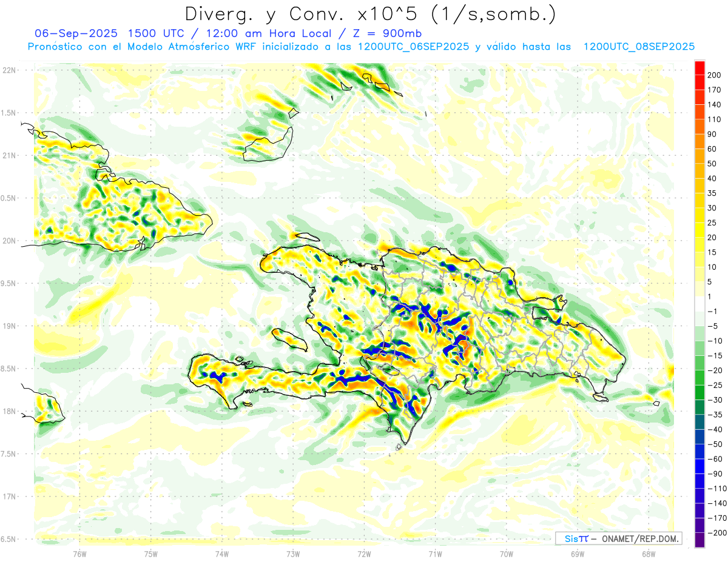The width and height of the screenshot is (728, 562).
Task: Click the "-140" colorbar value
Action: click(717, 503)
